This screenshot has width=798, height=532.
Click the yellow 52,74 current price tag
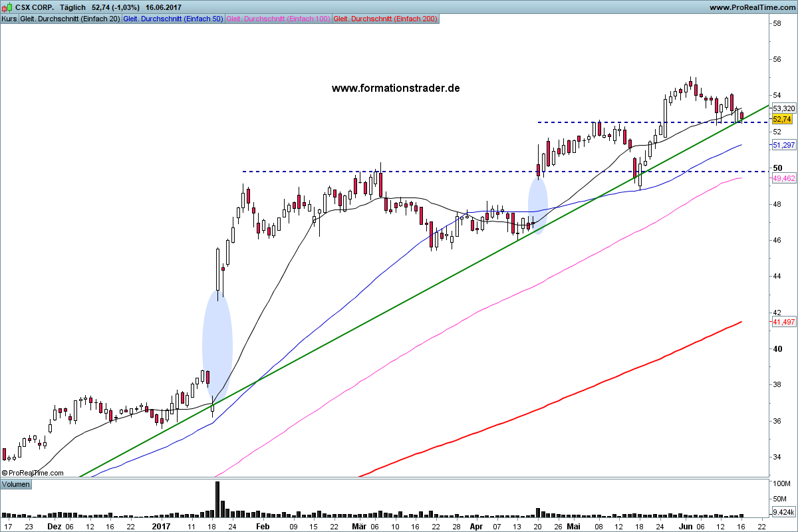(782, 118)
